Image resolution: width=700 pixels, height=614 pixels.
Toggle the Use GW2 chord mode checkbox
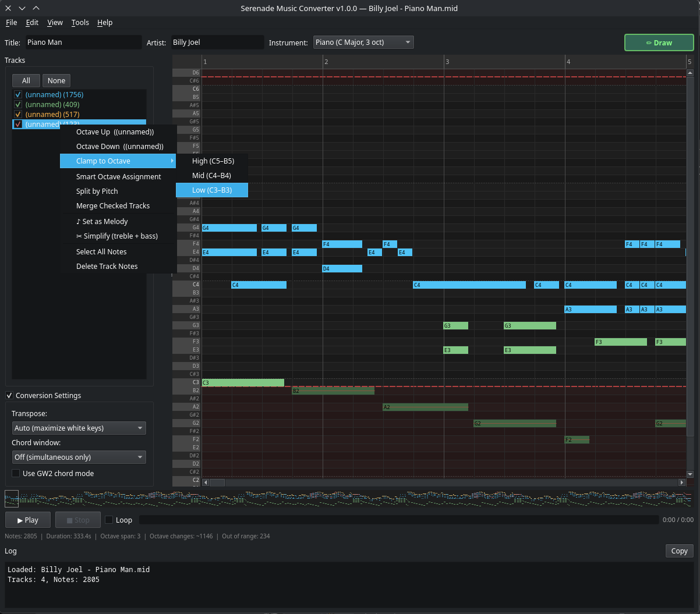click(15, 473)
